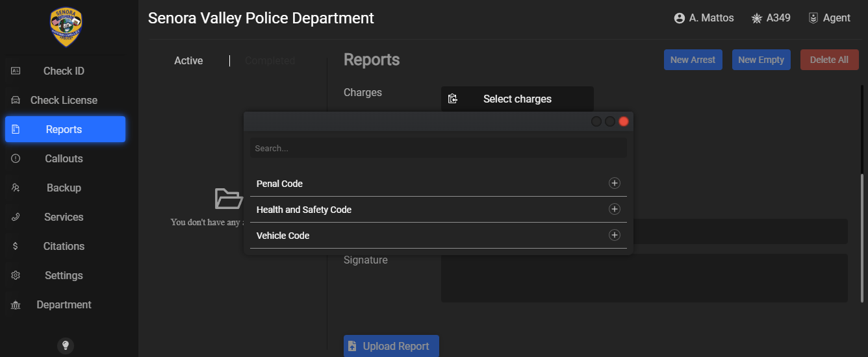Click the Agent rank shield icon
Viewport: 868px width, 357px height.
coord(813,18)
